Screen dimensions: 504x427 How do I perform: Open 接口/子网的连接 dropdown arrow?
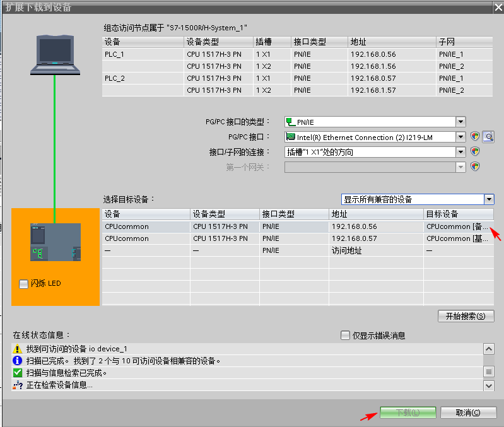click(x=460, y=151)
